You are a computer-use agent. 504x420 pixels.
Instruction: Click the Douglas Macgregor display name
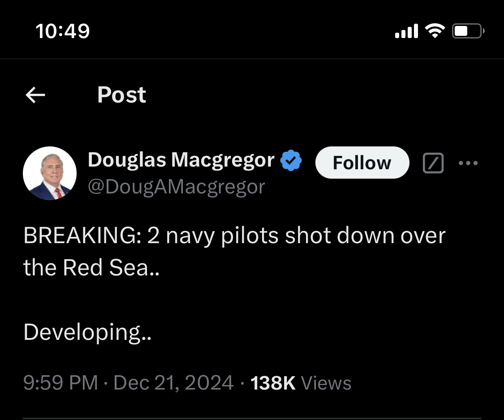pyautogui.click(x=181, y=160)
